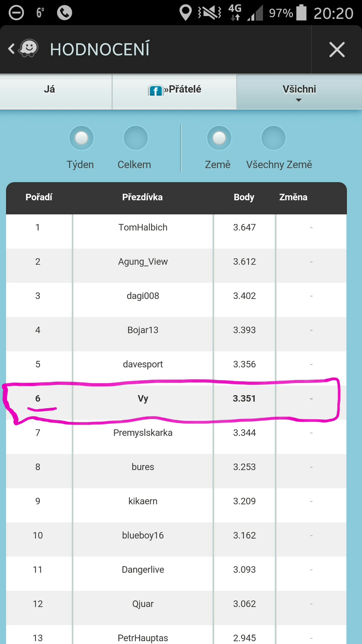Viewport: 362px width, 644px height.
Task: Tap the Agung_View nickname row
Action: pyautogui.click(x=143, y=262)
